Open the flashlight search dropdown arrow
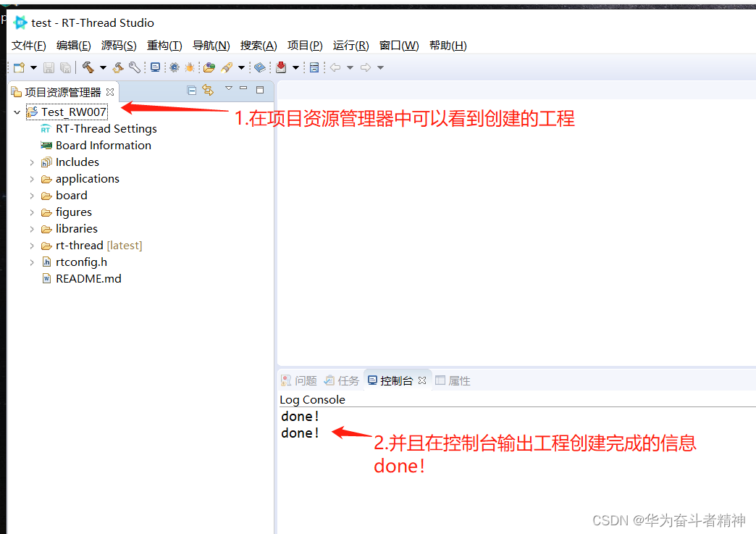The width and height of the screenshot is (756, 534). [x=242, y=67]
